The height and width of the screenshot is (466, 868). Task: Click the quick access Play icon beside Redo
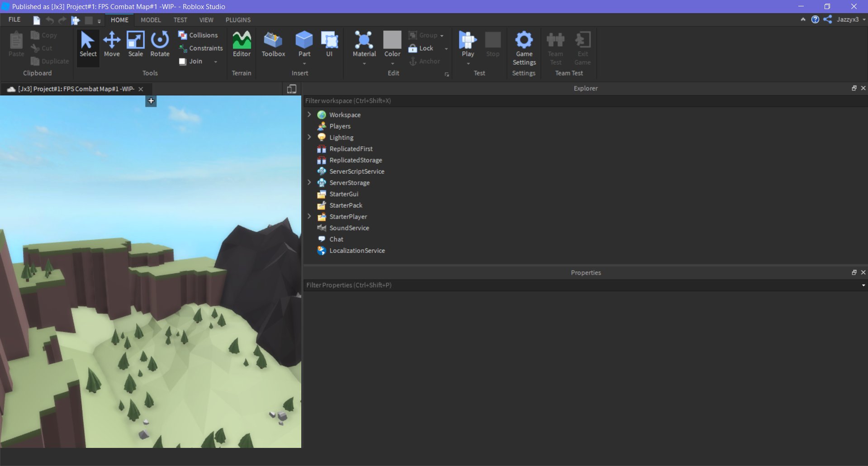76,20
